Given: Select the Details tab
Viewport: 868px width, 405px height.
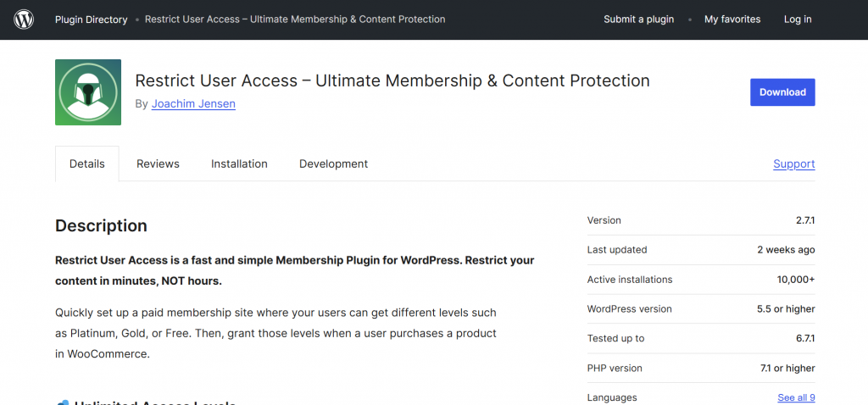Looking at the screenshot, I should [87, 164].
